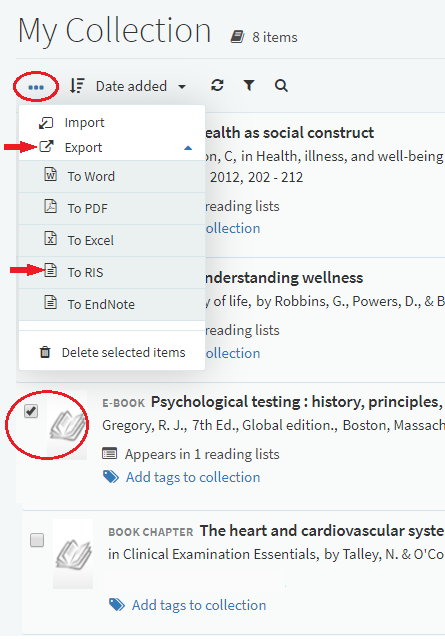The height and width of the screenshot is (639, 445).
Task: Check the heart and cardiovascular chapter checkbox
Action: tap(37, 540)
